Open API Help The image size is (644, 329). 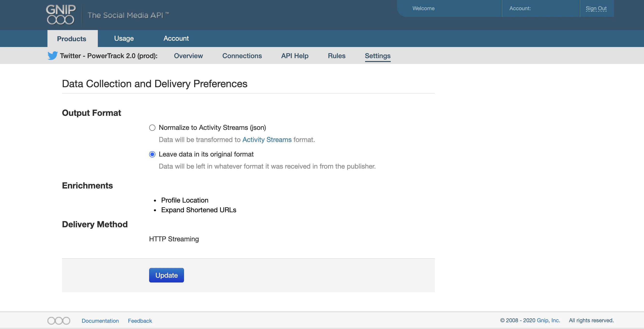click(x=294, y=55)
